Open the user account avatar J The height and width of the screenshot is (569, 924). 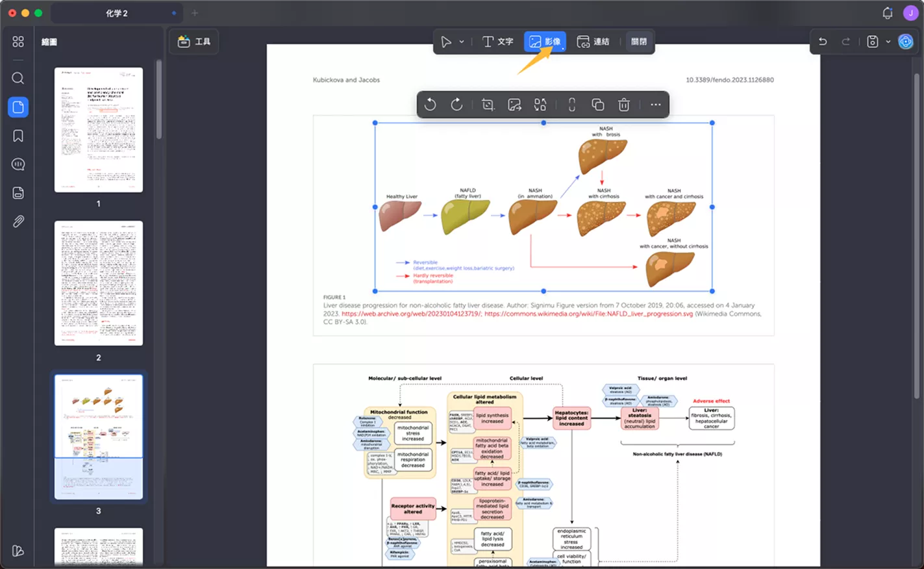(911, 13)
